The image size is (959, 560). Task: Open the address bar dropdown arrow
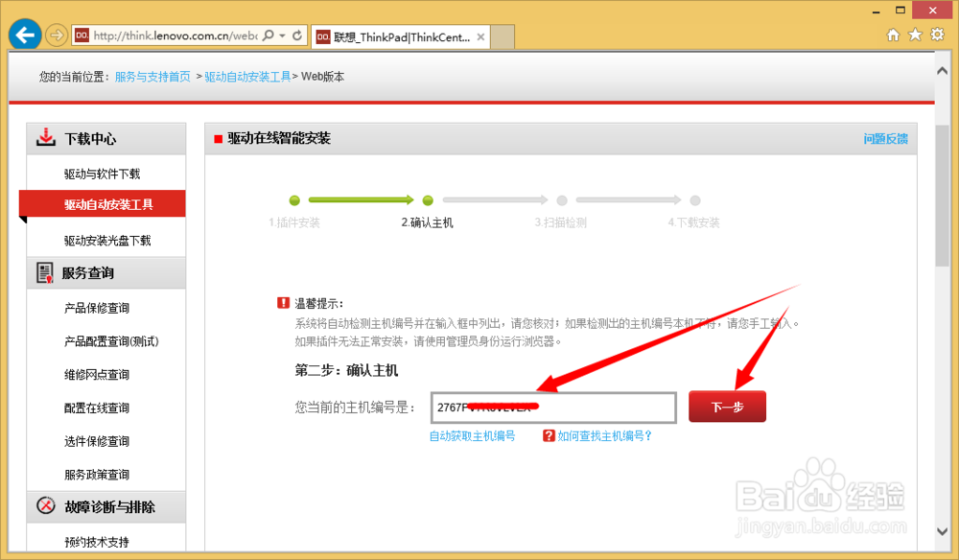pyautogui.click(x=283, y=35)
